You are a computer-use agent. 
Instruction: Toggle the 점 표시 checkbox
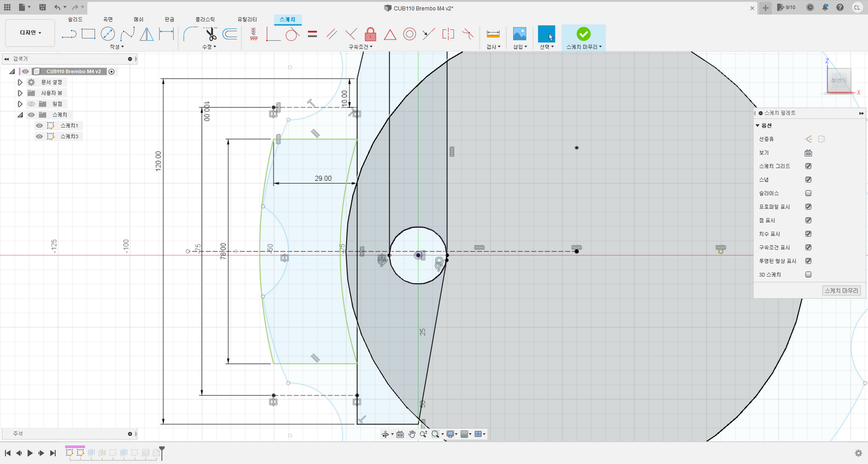coord(808,220)
